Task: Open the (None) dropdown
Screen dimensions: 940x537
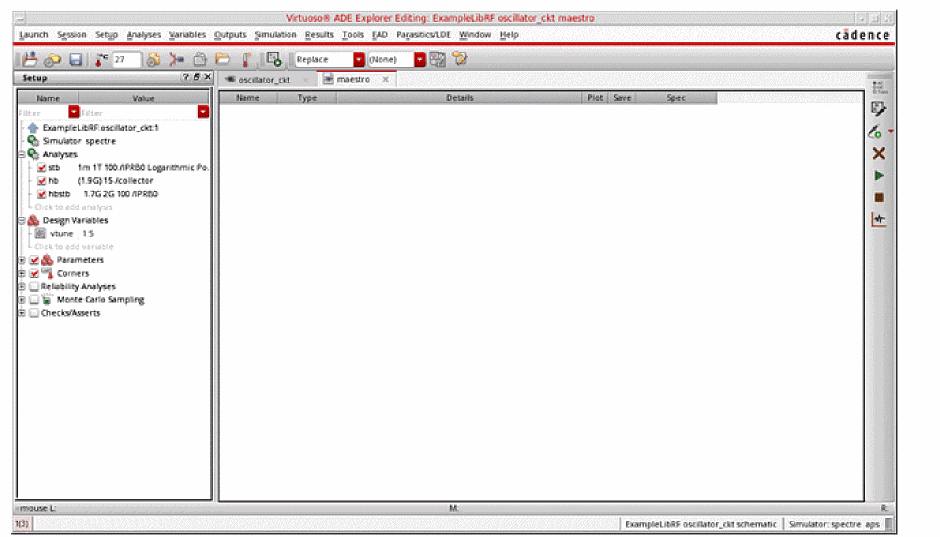Action: coord(420,59)
